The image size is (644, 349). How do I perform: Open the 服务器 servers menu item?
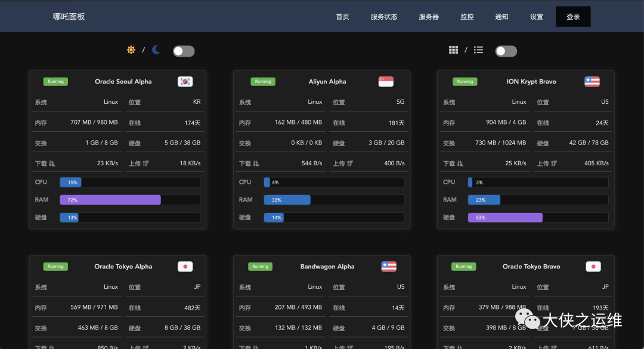point(429,17)
